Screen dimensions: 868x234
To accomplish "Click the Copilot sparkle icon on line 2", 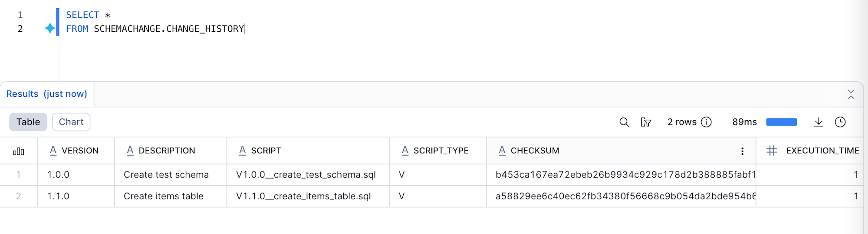I will pyautogui.click(x=50, y=29).
